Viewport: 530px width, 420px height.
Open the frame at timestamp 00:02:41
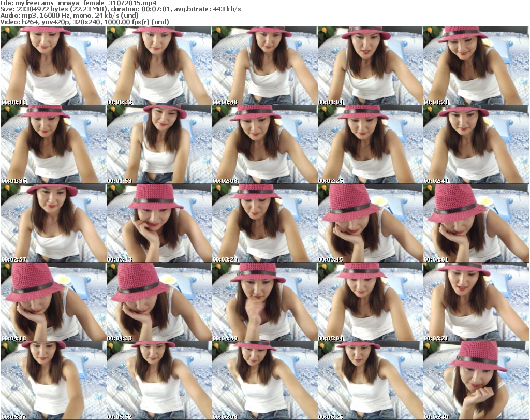[x=476, y=144]
